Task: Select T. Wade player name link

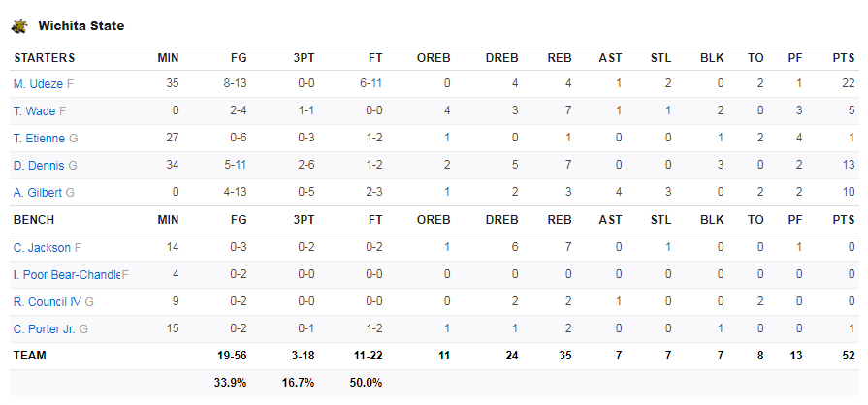Action: [x=34, y=111]
